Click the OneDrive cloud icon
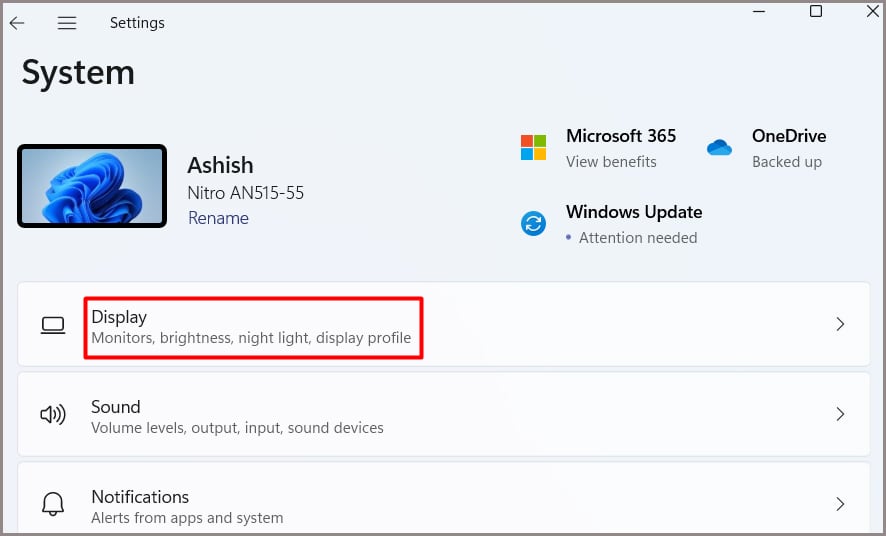 (x=719, y=148)
